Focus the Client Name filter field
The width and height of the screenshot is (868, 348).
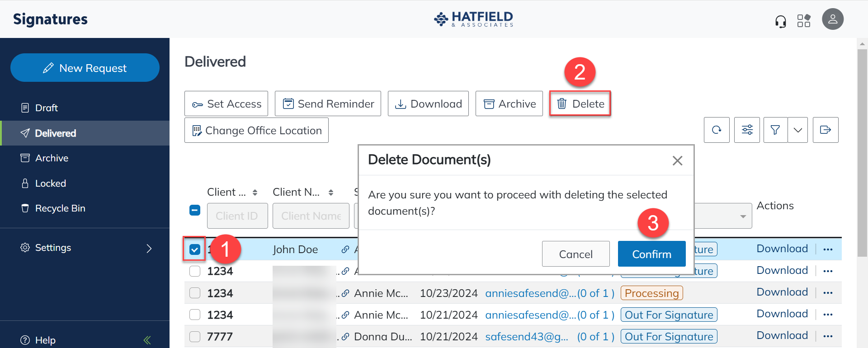point(311,216)
